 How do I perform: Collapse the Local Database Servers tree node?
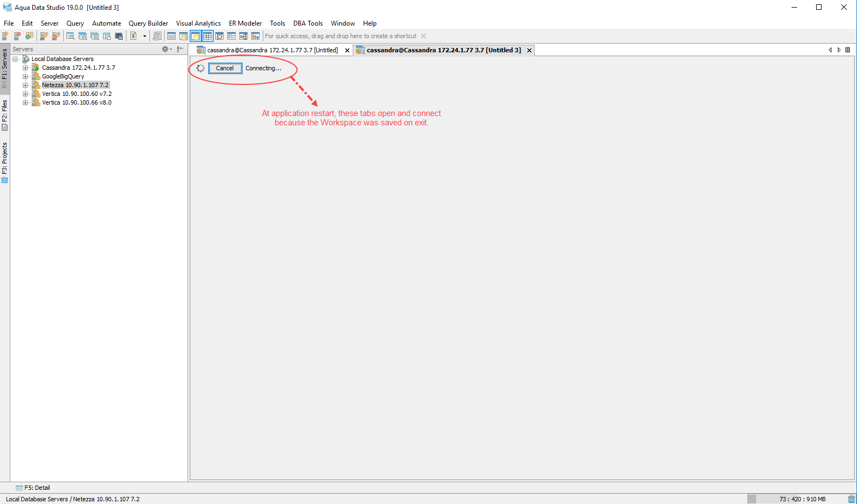point(15,59)
